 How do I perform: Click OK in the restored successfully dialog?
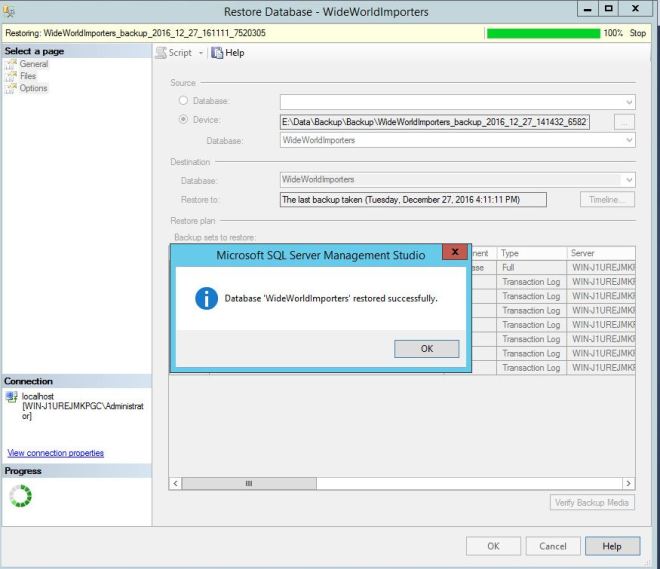point(426,349)
